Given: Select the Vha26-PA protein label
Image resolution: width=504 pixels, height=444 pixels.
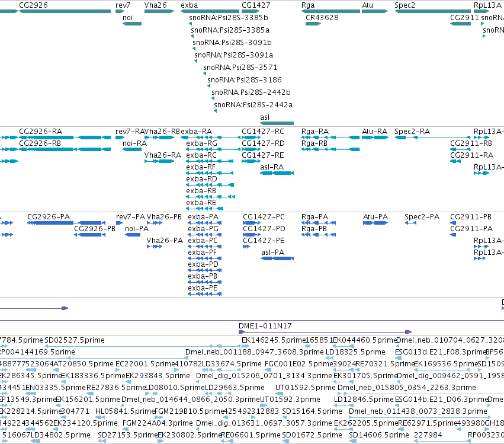Looking at the screenshot, I should pos(165,241).
